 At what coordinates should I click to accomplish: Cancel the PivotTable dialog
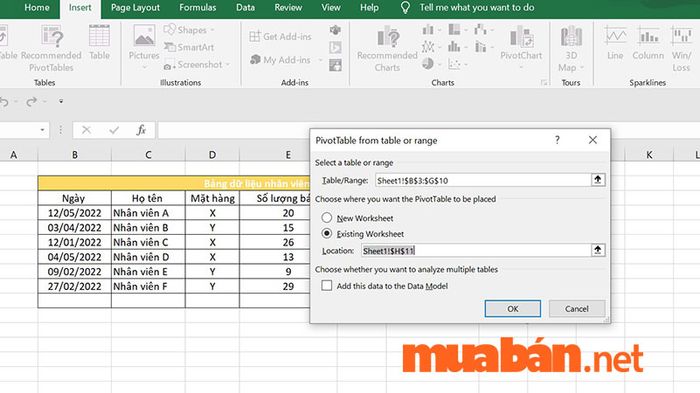click(x=577, y=309)
